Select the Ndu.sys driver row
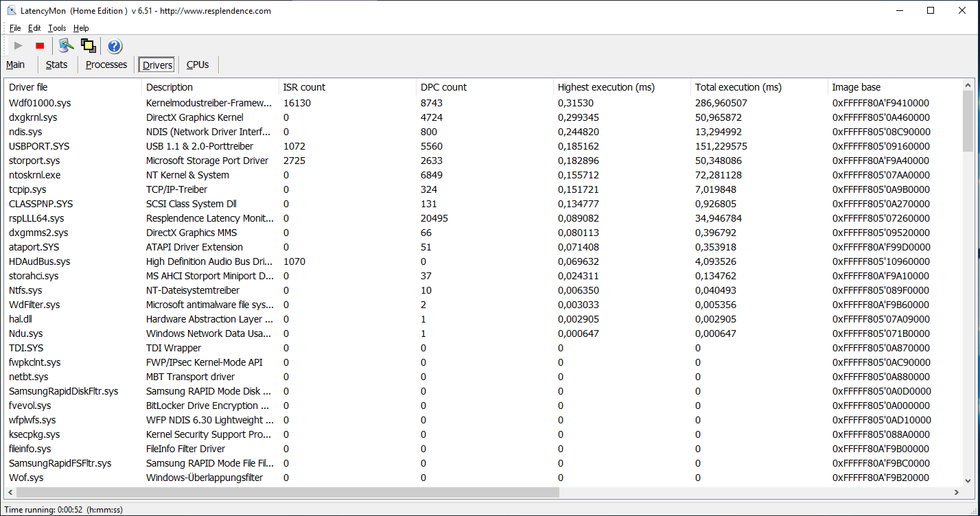The image size is (980, 516). click(x=483, y=333)
